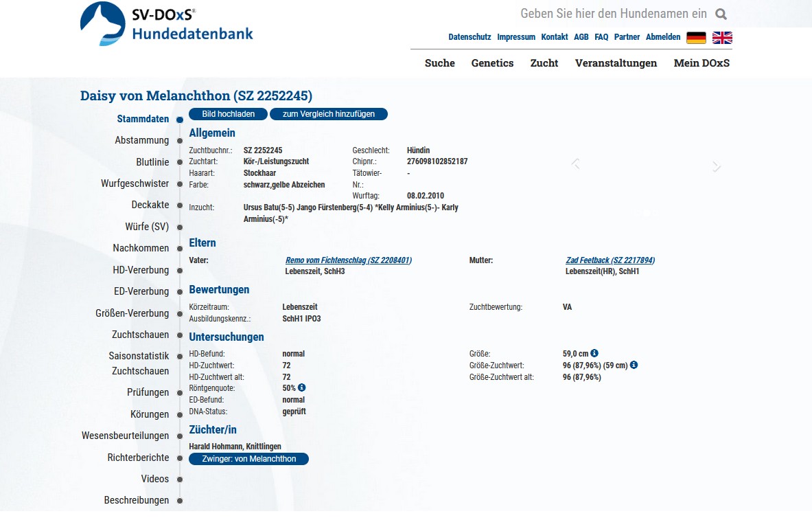Image resolution: width=812 pixels, height=529 pixels.
Task: Open info icon beside Größe 59,0 cm
Action: coord(594,354)
